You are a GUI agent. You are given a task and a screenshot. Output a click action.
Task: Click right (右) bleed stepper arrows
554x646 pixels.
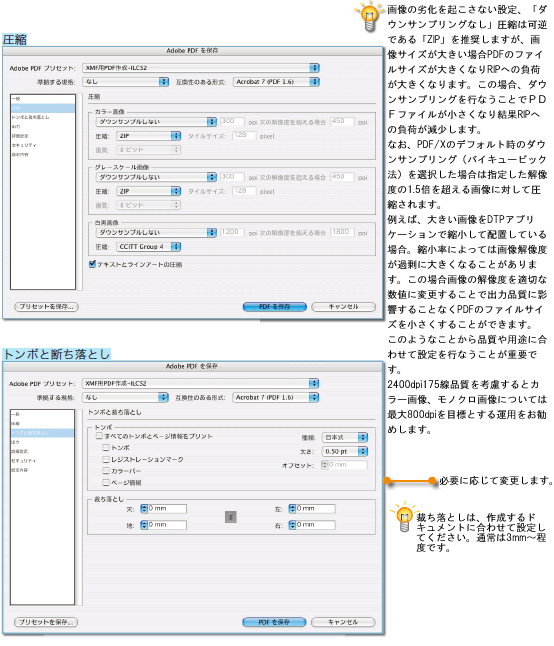(292, 524)
